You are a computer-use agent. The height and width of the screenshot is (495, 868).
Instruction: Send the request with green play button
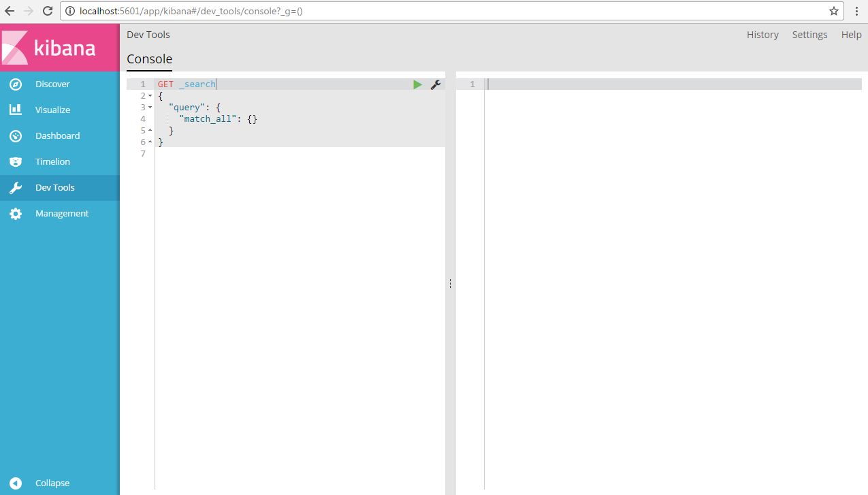click(x=417, y=84)
